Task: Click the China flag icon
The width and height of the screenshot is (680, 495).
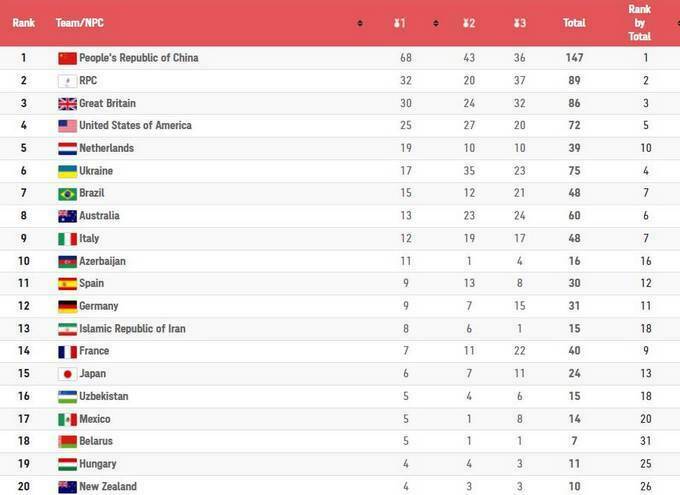Action: 67,58
